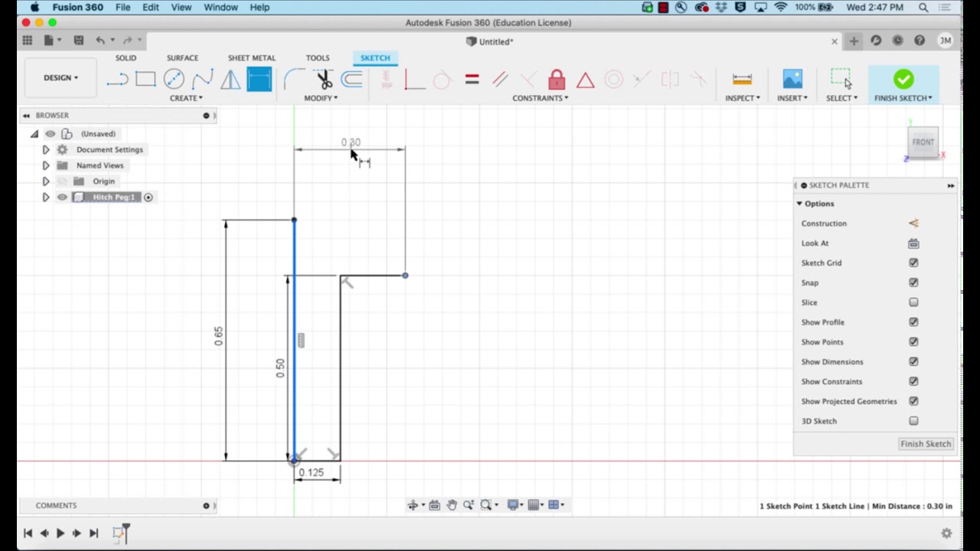This screenshot has height=551, width=980.
Task: Open the INSPECT dropdown menu
Action: click(x=743, y=98)
